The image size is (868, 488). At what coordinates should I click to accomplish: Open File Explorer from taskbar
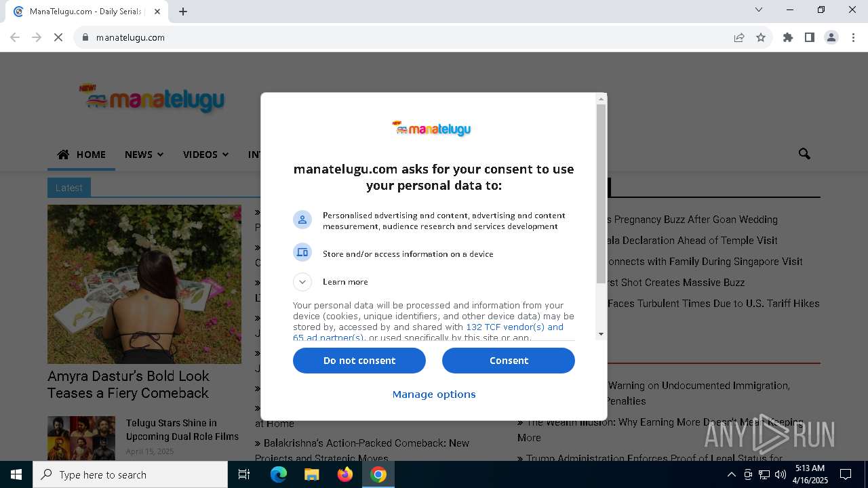tap(311, 474)
